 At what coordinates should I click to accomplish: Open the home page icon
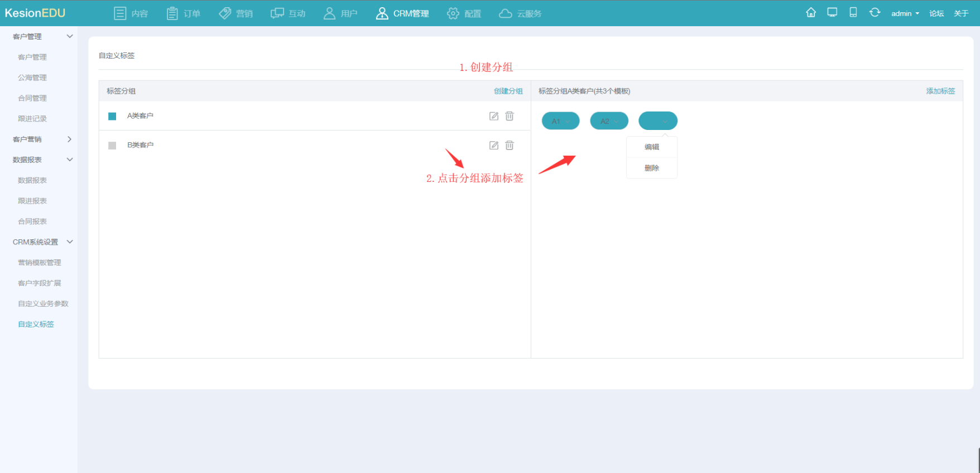pyautogui.click(x=811, y=12)
